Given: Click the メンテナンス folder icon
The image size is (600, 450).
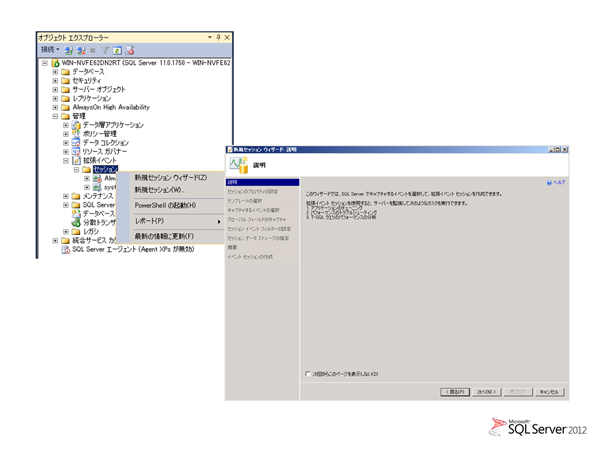Looking at the screenshot, I should (76, 196).
